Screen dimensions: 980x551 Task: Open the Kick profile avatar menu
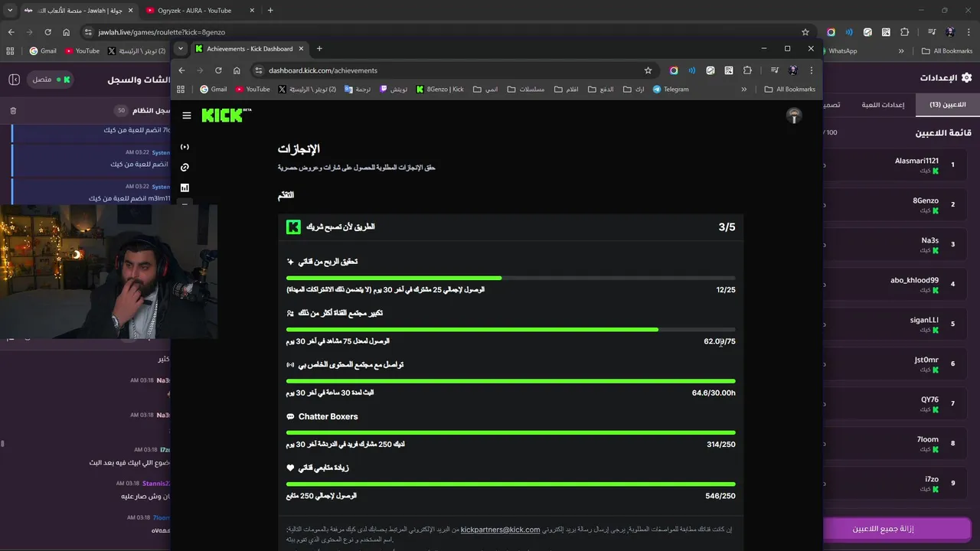(x=794, y=116)
